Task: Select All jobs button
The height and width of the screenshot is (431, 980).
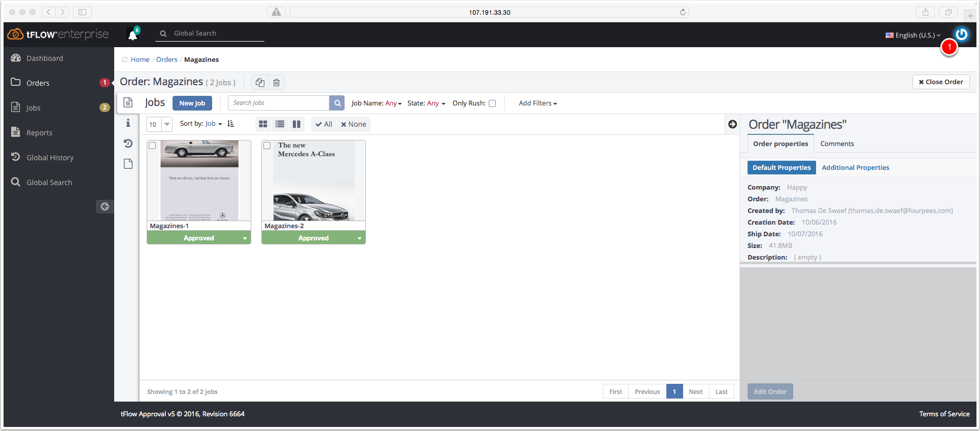Action: (x=323, y=124)
